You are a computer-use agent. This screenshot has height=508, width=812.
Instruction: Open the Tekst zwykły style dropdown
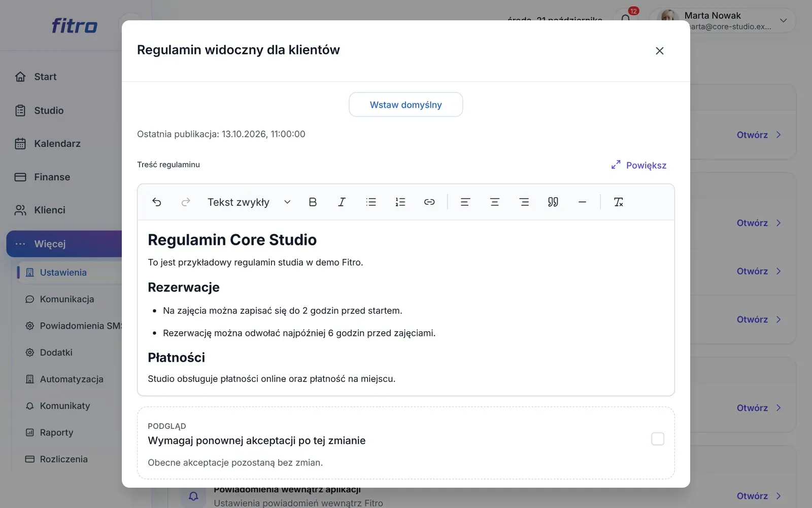pyautogui.click(x=249, y=202)
